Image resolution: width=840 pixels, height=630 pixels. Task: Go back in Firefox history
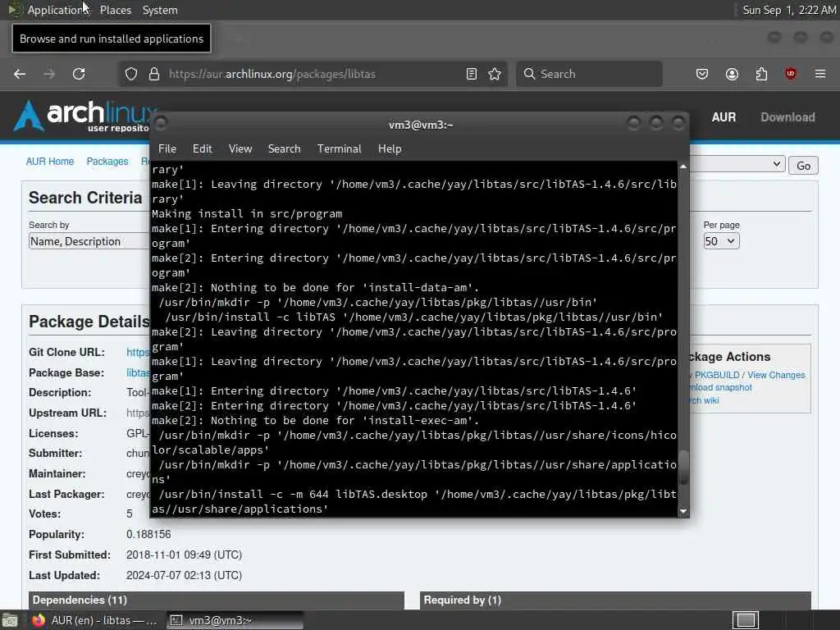(20, 74)
